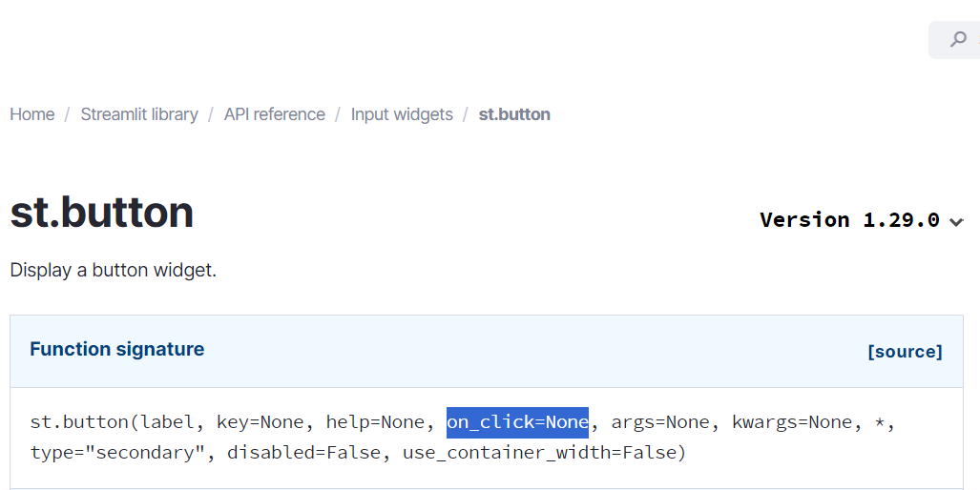Click the highlighted on_click=None text

[x=517, y=422]
